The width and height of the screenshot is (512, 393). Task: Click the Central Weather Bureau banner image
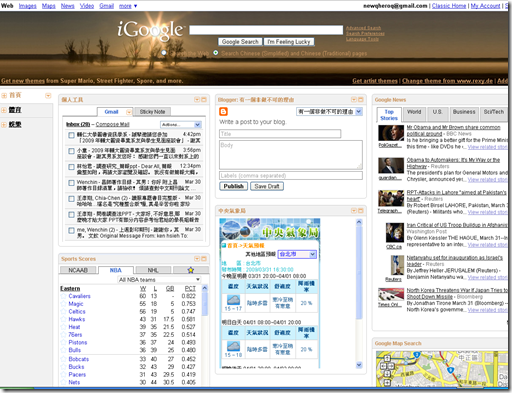pos(270,229)
